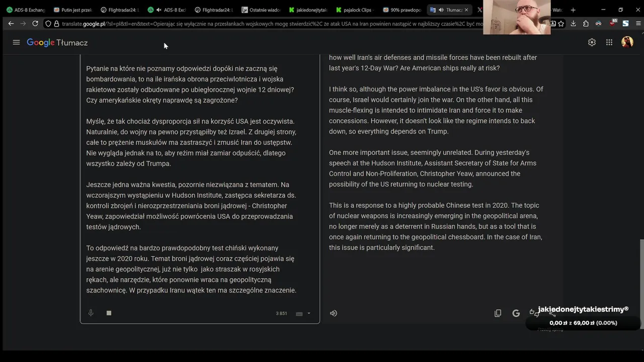Switch to the 90% prawdopo tab

click(403, 10)
